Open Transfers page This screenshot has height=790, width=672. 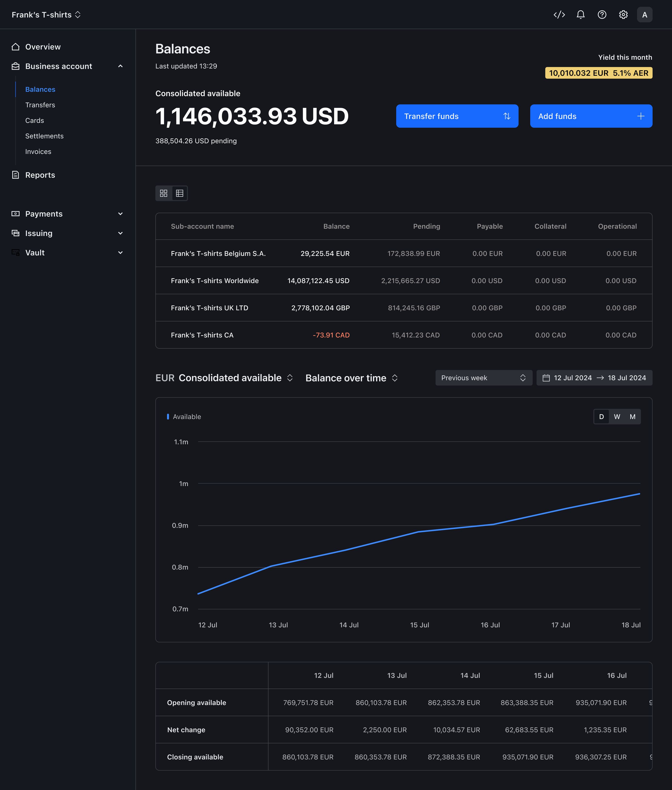click(x=40, y=105)
